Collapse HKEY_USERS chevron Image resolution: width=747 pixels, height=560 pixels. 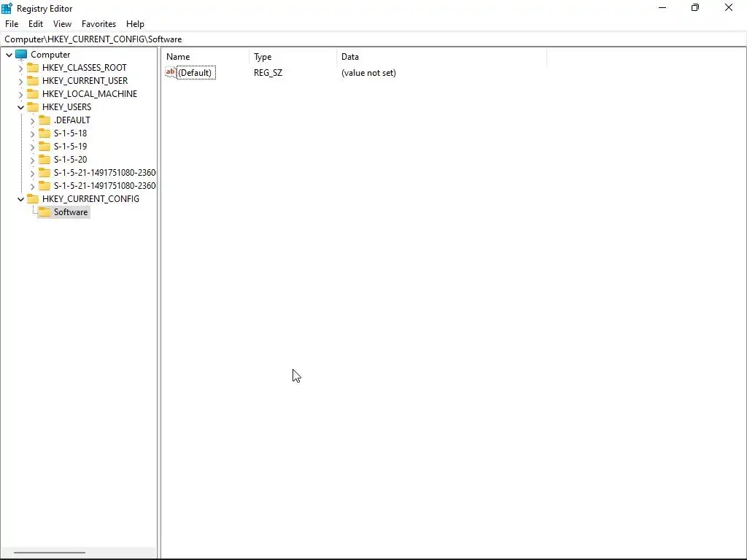[x=20, y=107]
